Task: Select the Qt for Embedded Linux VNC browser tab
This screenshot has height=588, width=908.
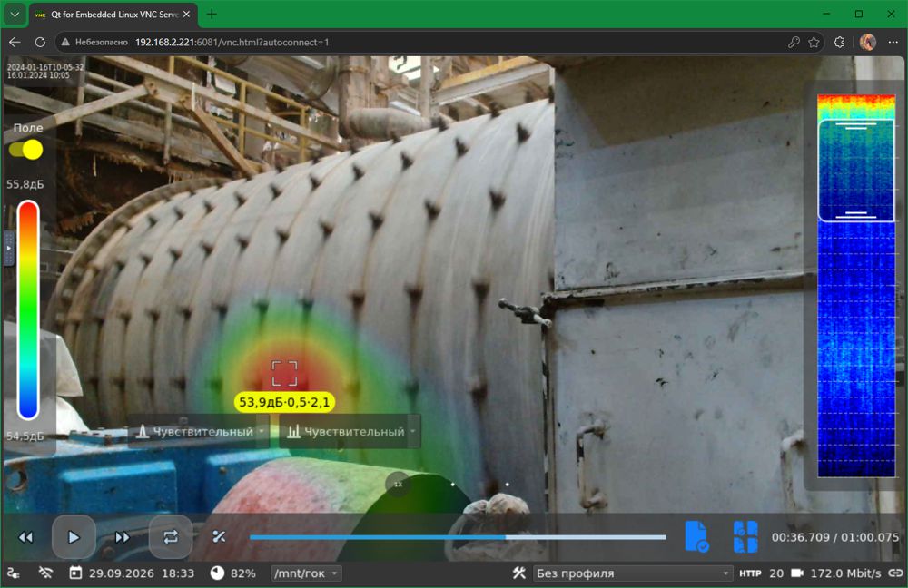Action: [113, 15]
